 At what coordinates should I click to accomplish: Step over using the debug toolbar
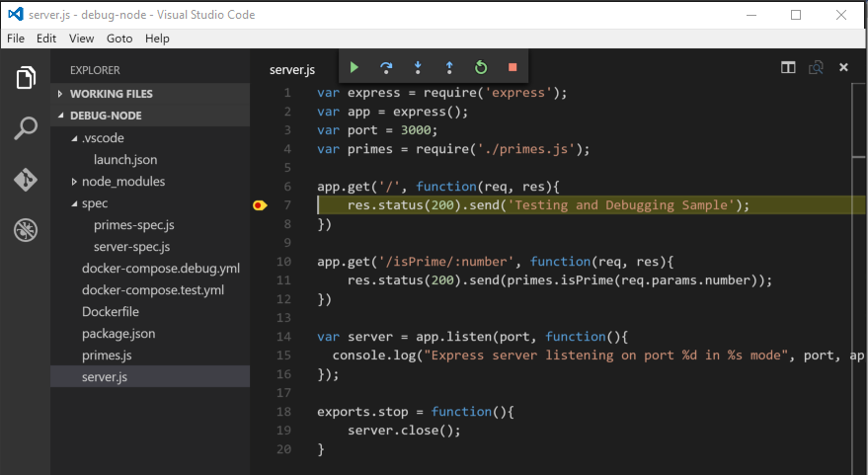(x=386, y=67)
